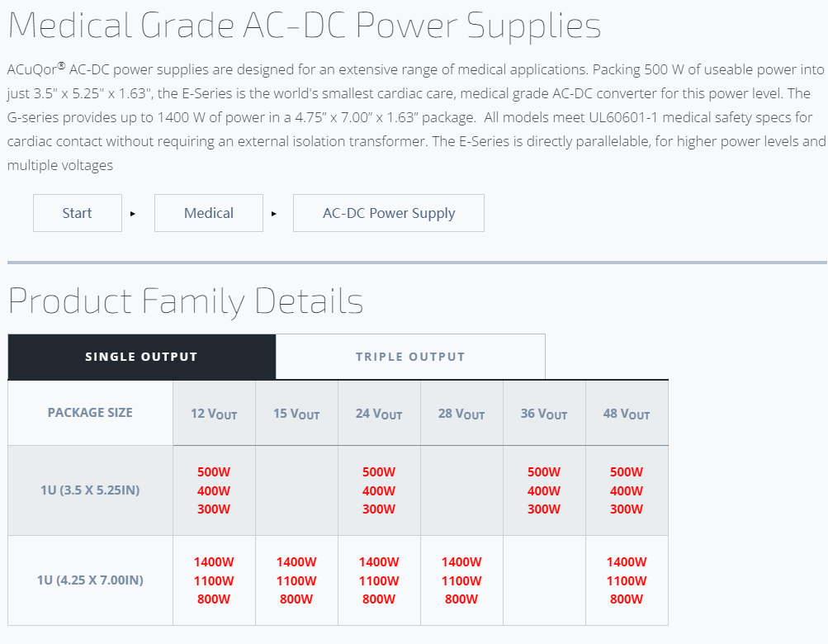828x644 pixels.
Task: Open the 1400W link under 12 Vout
Action: 214,561
